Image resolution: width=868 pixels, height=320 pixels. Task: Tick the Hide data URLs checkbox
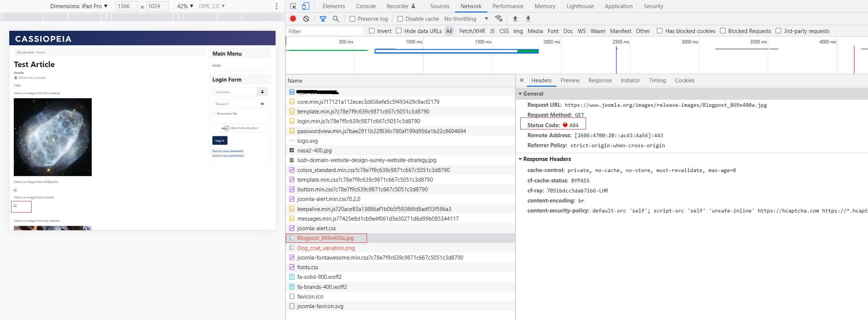coord(399,31)
